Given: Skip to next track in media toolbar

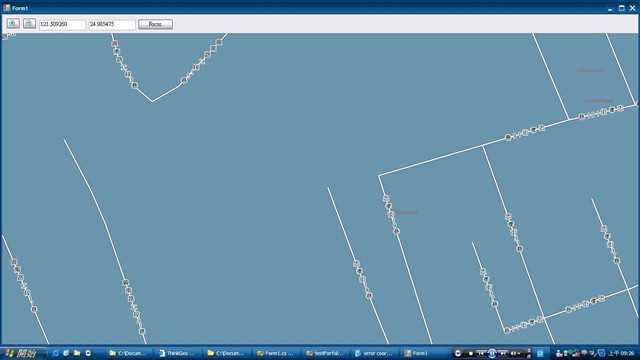Looking at the screenshot, I should [x=503, y=353].
